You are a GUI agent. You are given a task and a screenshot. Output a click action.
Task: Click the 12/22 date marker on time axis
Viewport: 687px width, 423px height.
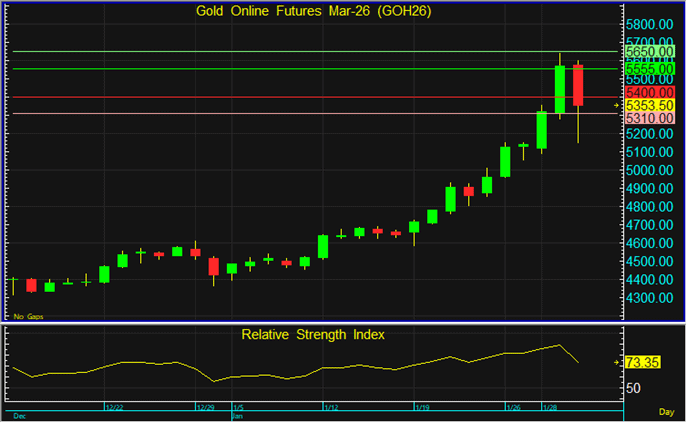(114, 408)
